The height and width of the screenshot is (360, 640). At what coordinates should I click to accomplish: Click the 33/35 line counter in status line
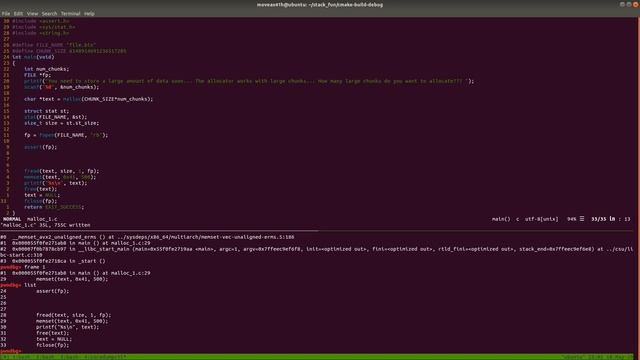pyautogui.click(x=598, y=219)
